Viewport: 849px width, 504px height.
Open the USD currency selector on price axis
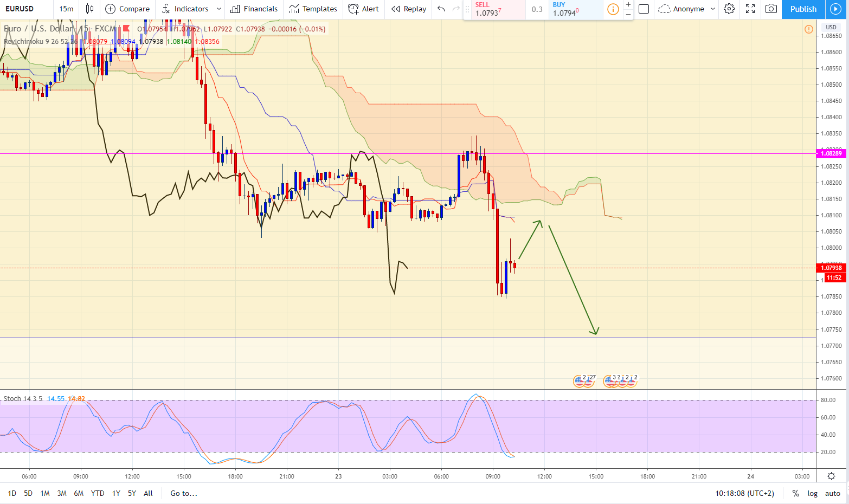click(831, 27)
